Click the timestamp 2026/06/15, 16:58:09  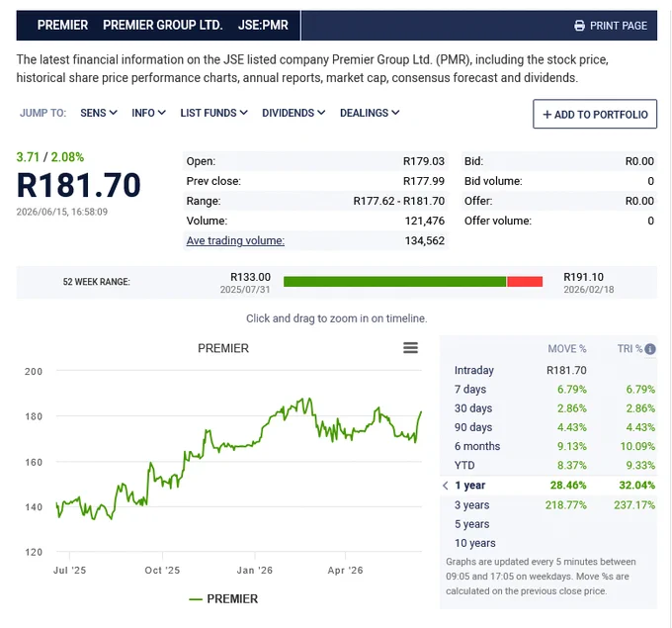[x=61, y=212]
